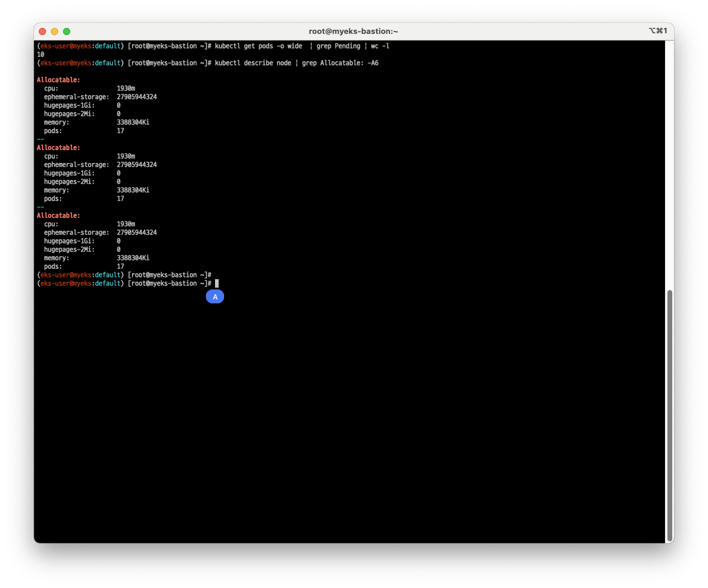Screen dimensions: 708x588
Task: Click the block cursor at the last prompt
Action: 217,283
